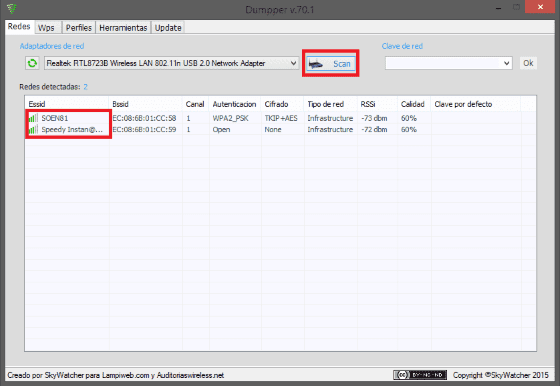Screen dimensions: 560x386
Task: Click the Autenticacion column header
Action: 235,104
